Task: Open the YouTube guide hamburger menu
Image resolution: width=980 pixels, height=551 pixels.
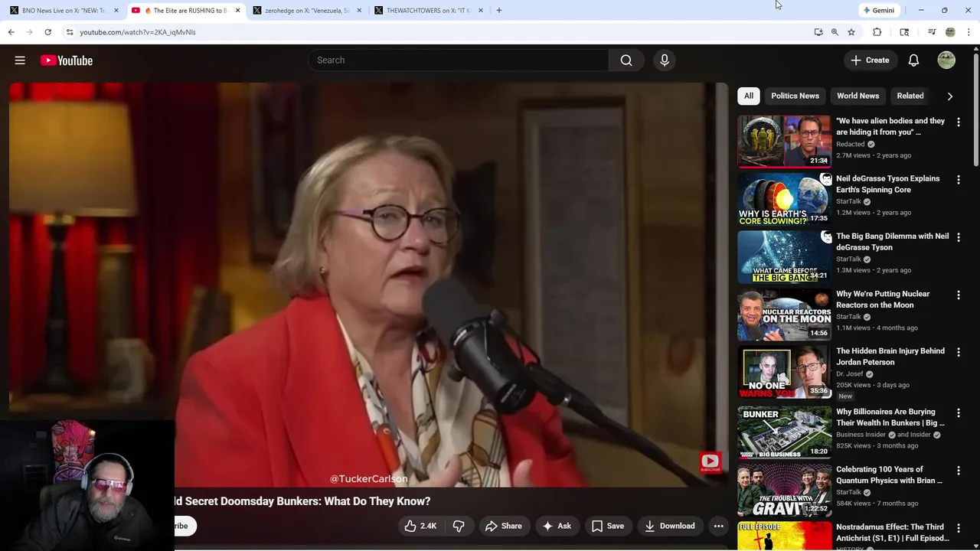Action: [20, 60]
